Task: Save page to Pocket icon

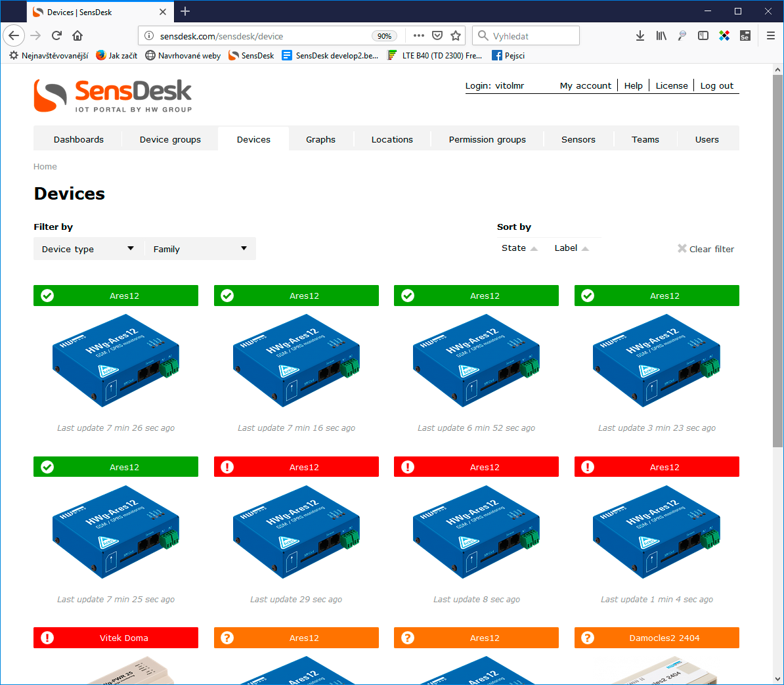Action: pyautogui.click(x=437, y=35)
